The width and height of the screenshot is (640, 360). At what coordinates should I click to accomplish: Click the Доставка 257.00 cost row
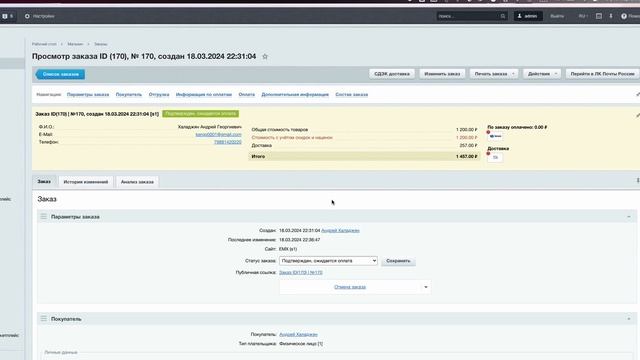[x=364, y=145]
